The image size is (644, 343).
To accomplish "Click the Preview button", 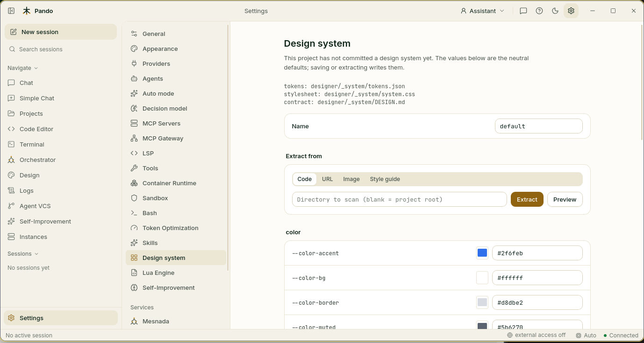I will 565,199.
